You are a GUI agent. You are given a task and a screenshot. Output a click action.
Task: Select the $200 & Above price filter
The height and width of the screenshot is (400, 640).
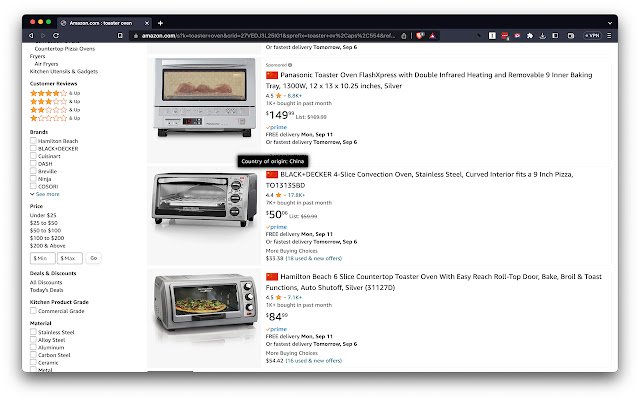click(x=48, y=246)
